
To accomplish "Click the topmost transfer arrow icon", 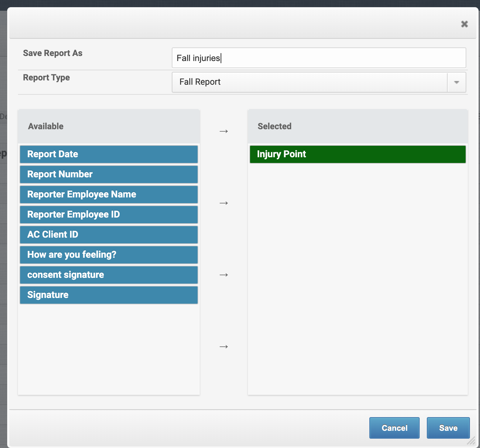I will pos(223,131).
